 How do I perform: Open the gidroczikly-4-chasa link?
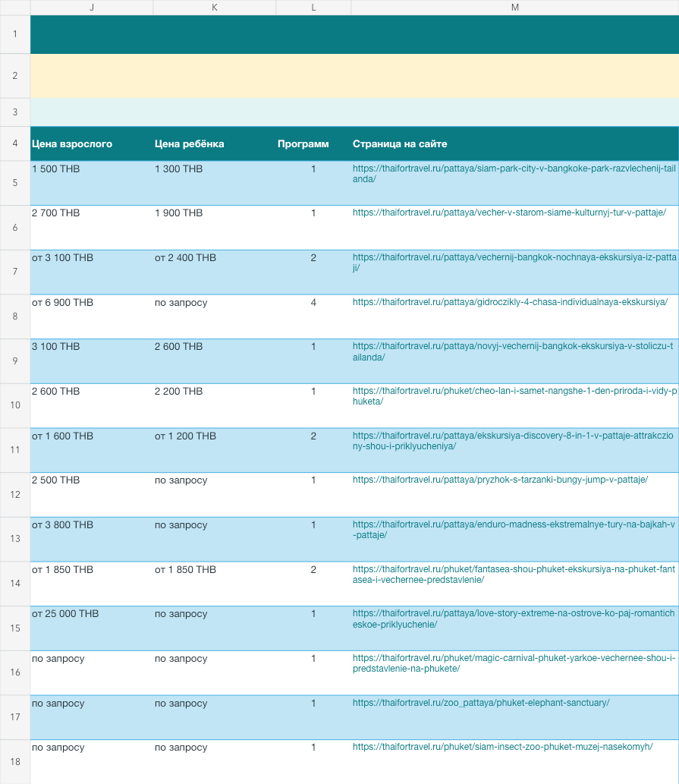510,302
